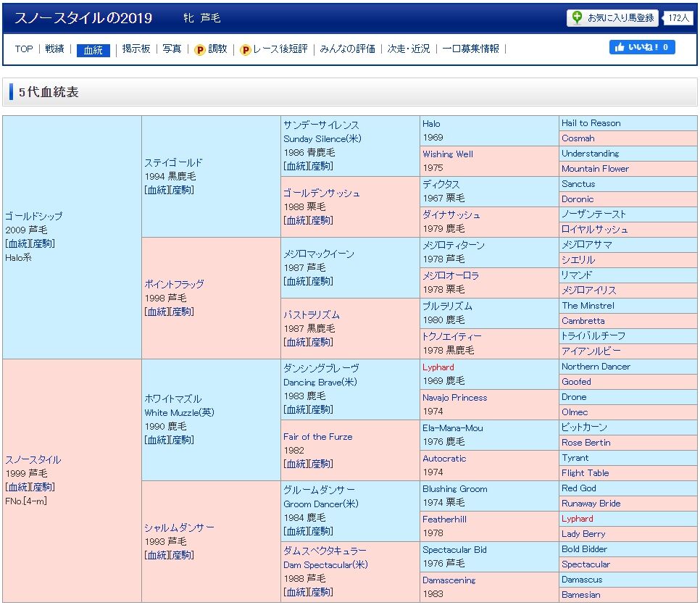This screenshot has height=605, width=700.
Task: Click the スノースタイルの2019 page title
Action: coord(83,18)
